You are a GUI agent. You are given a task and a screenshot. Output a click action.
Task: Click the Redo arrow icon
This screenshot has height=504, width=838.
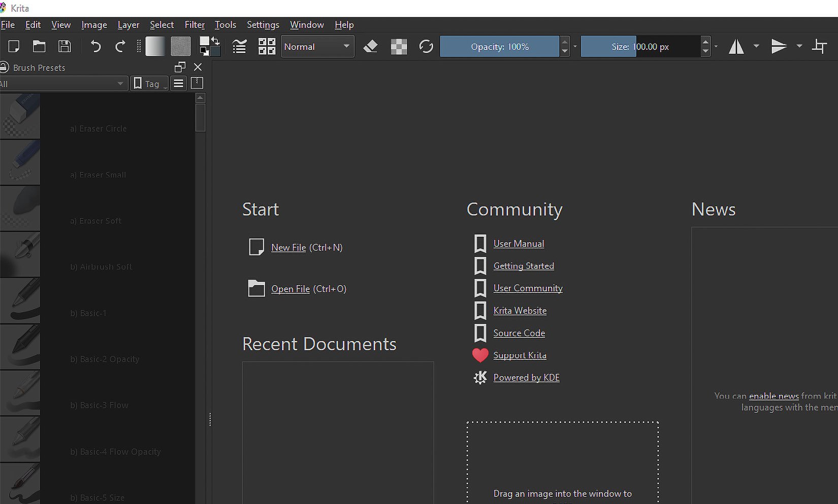pyautogui.click(x=120, y=46)
